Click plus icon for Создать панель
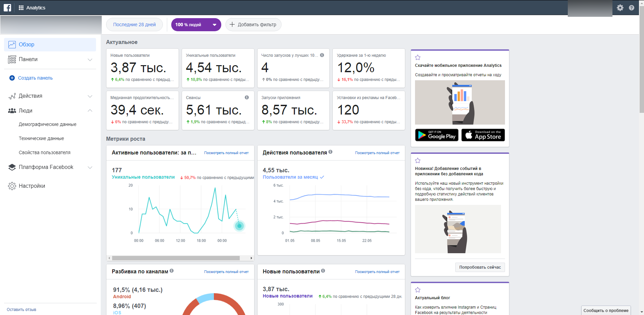Viewport: 644px width, 315px height. point(12,78)
